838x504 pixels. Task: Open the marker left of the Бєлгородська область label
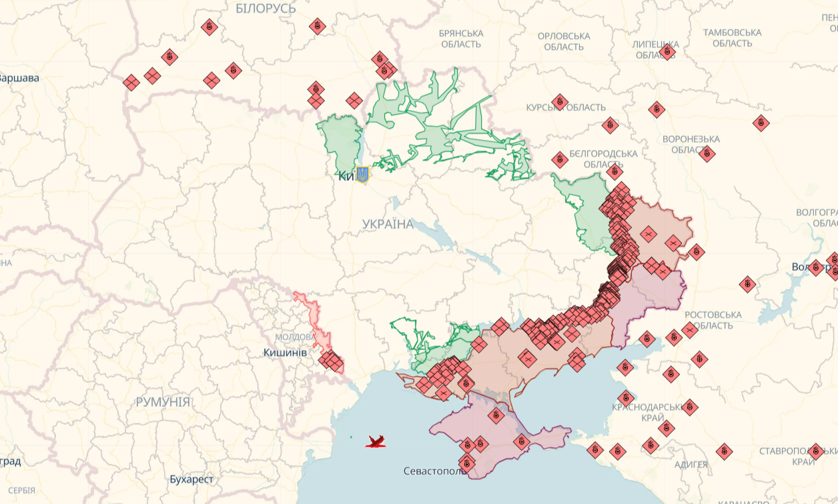[560, 159]
